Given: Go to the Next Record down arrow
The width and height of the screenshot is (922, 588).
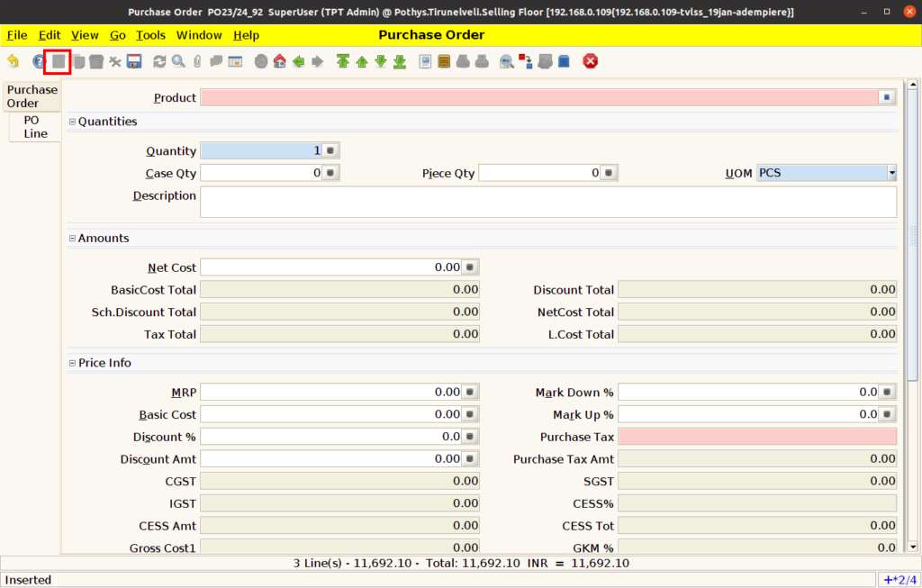Looking at the screenshot, I should 381,61.
